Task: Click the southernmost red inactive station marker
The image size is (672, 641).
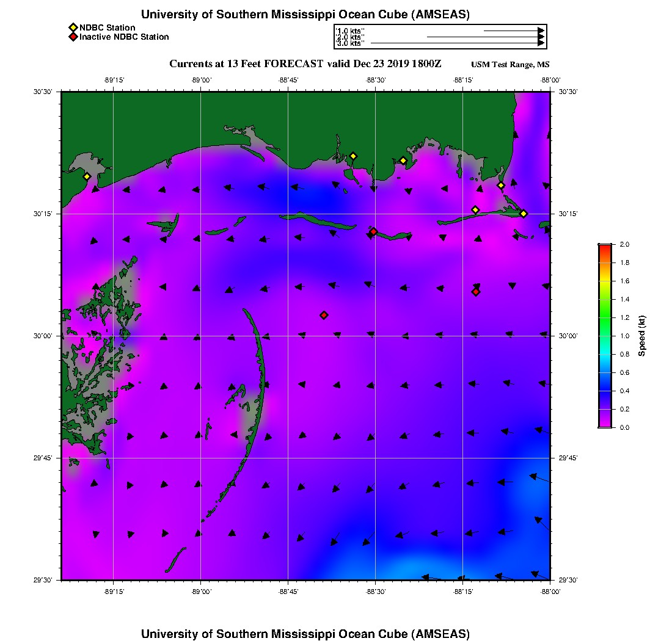Action: [x=324, y=315]
